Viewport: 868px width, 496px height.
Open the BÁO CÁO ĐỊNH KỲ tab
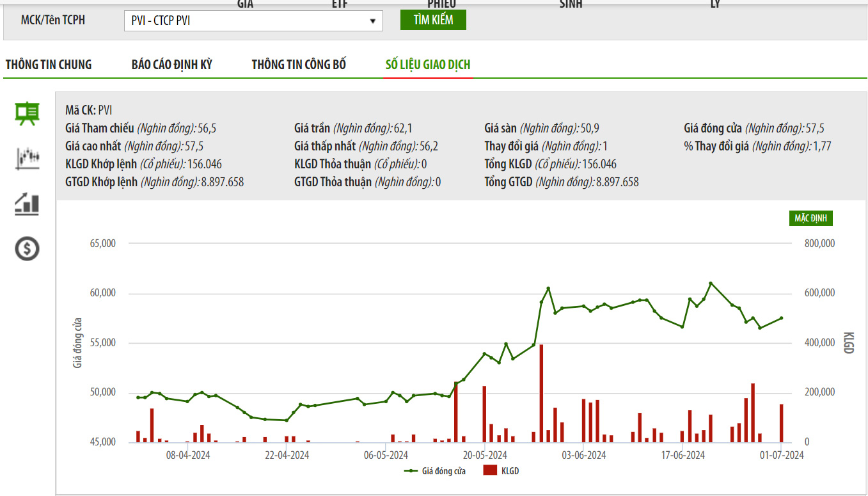click(171, 65)
